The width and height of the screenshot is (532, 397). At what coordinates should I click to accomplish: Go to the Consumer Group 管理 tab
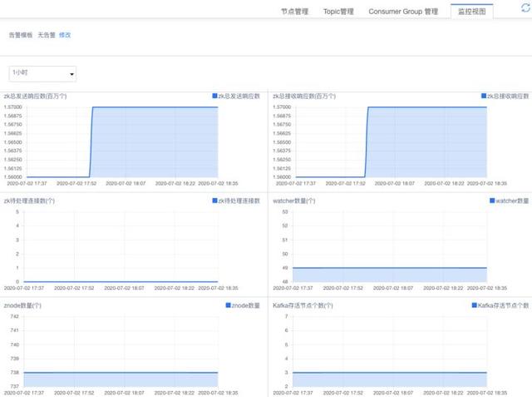tap(403, 12)
